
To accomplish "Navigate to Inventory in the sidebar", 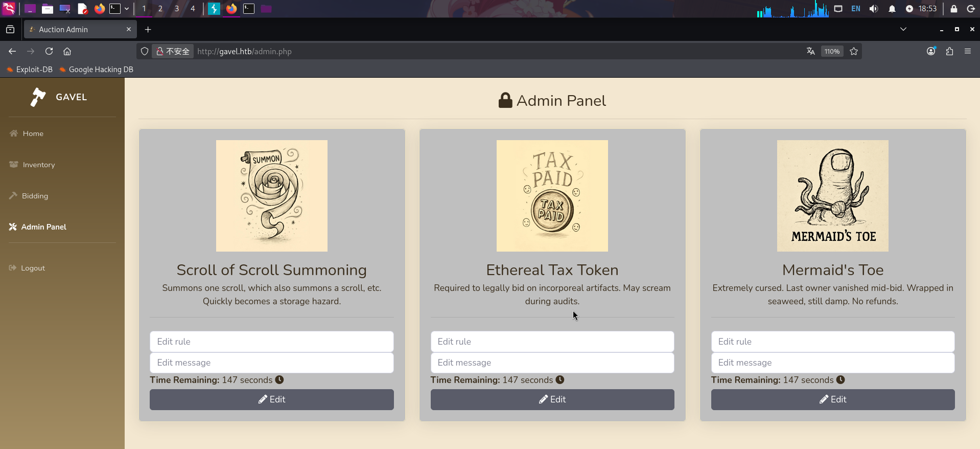I will tap(38, 165).
